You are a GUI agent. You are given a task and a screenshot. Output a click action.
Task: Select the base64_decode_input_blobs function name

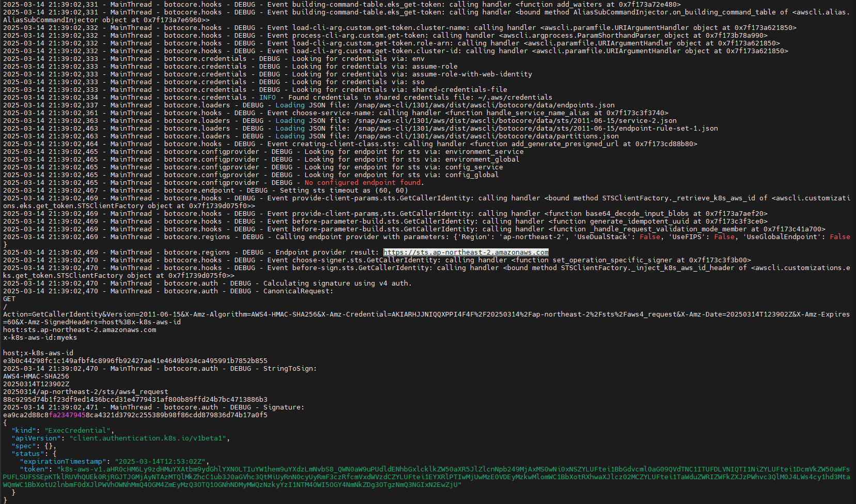pyautogui.click(x=637, y=213)
